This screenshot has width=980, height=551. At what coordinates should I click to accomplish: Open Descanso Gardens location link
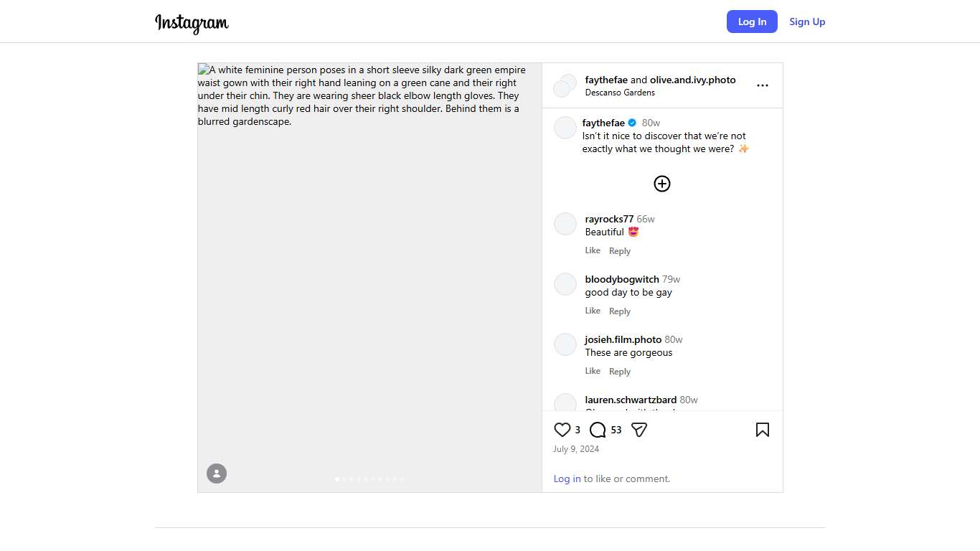coord(620,93)
